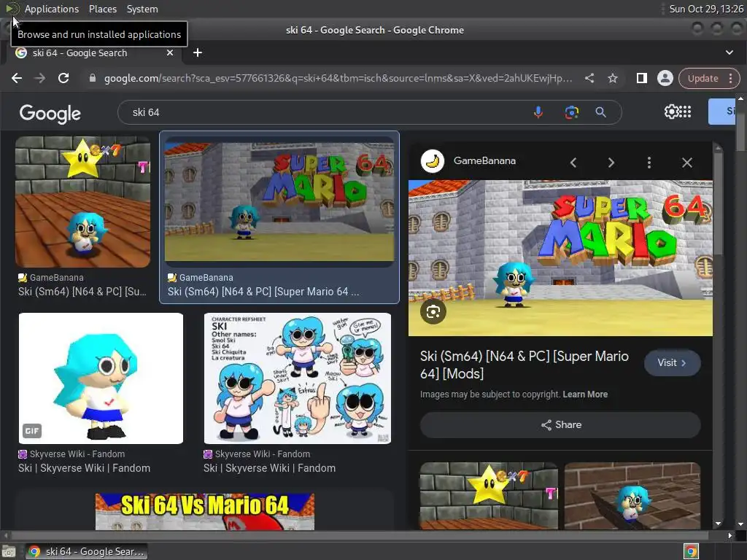Image resolution: width=747 pixels, height=560 pixels.
Task: Go back to the previous page
Action: tap(17, 78)
